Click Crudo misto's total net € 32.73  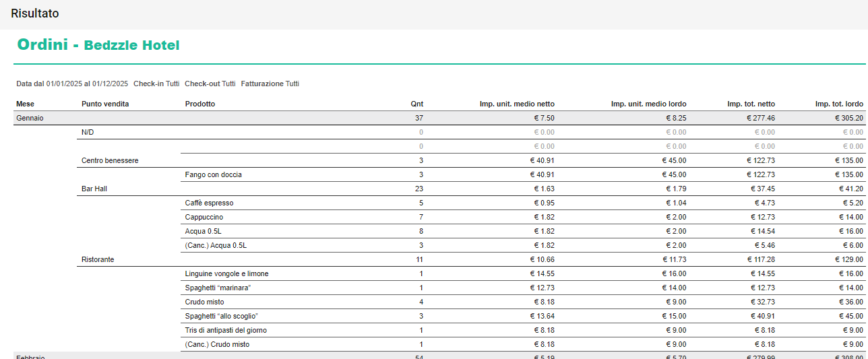[763, 302]
